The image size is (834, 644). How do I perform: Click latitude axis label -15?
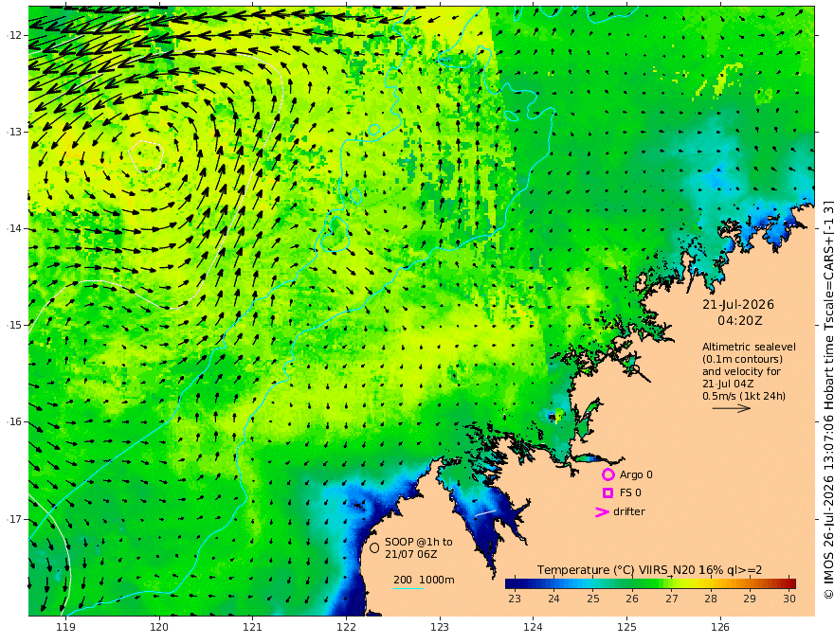pyautogui.click(x=14, y=325)
